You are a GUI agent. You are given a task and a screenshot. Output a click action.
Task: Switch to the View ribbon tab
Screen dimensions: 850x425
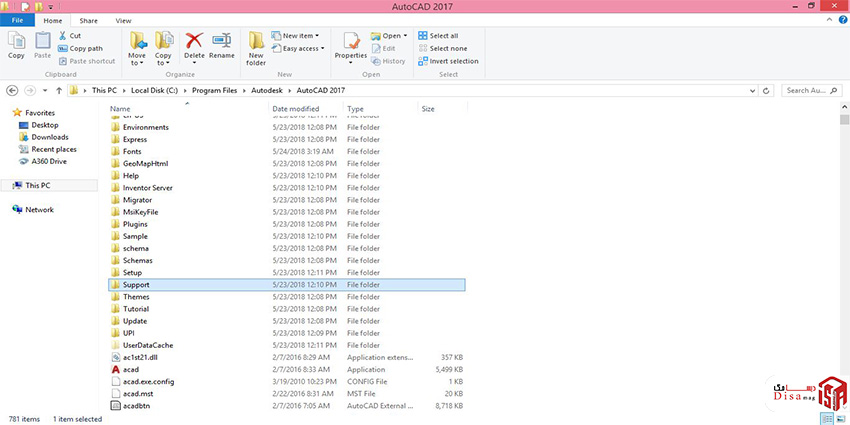pyautogui.click(x=123, y=20)
